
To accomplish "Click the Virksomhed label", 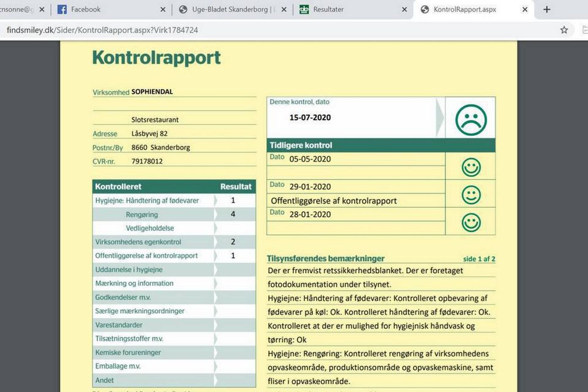I will click(111, 92).
